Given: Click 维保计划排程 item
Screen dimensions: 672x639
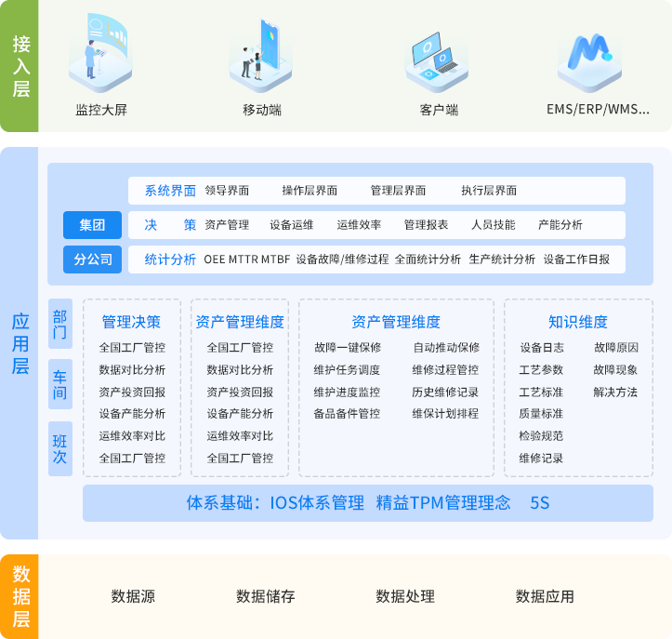Looking at the screenshot, I should [445, 413].
